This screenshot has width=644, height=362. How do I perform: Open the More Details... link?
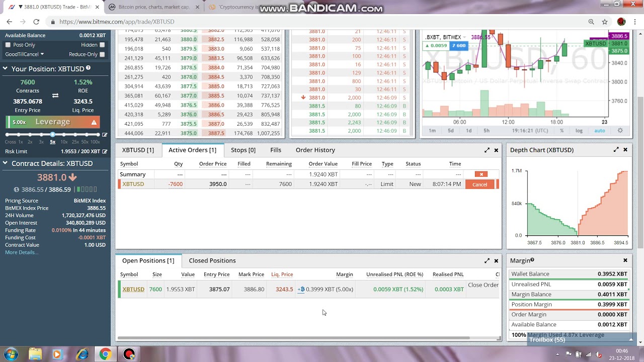(22, 252)
